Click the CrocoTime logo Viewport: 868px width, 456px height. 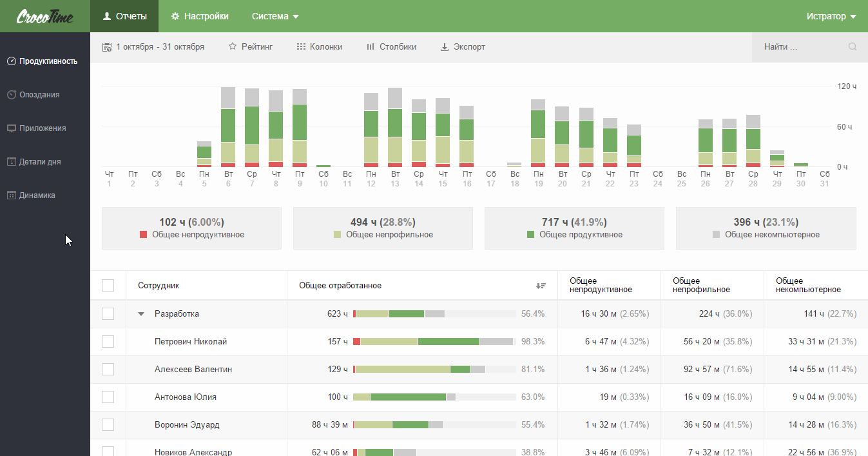pyautogui.click(x=44, y=16)
